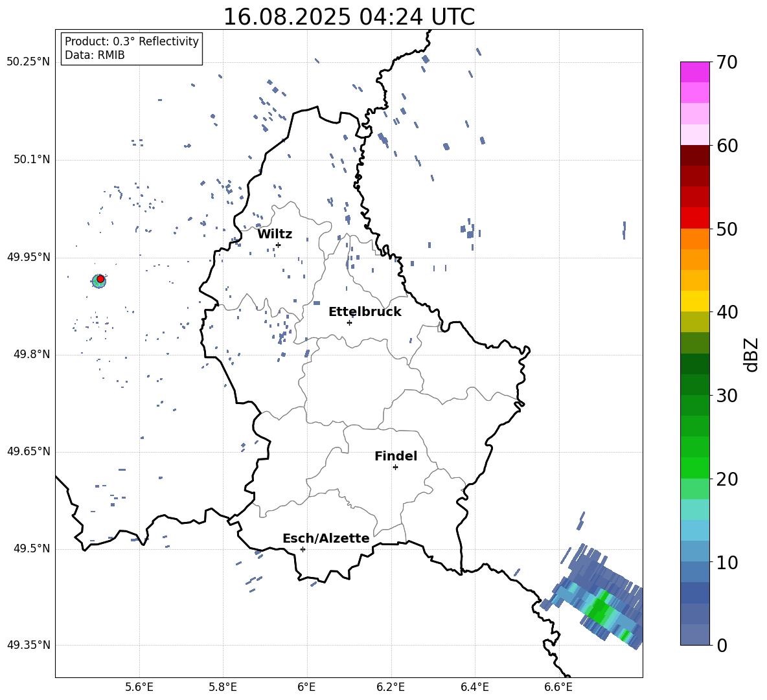This screenshot has height=700, width=767.
Task: Click the 49.65°N latitude label
Action: 29,451
